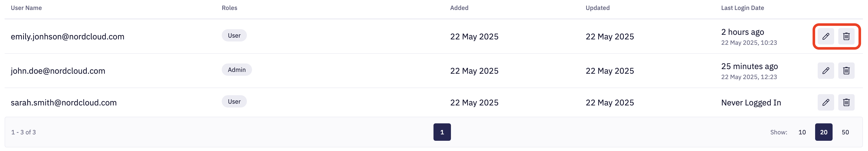Screen dimensions: 868x151
Task: Show 10 rows per page
Action: click(802, 132)
